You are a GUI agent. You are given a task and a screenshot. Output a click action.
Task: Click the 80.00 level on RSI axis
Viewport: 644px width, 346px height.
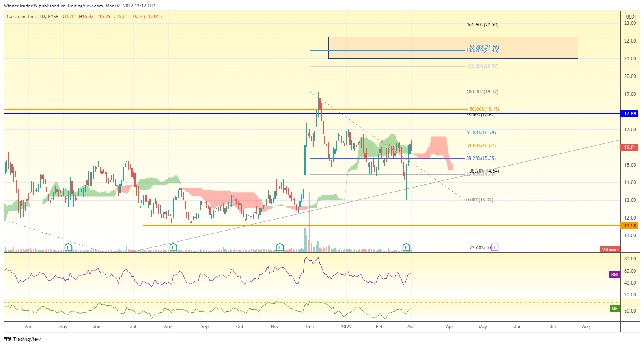click(x=630, y=259)
